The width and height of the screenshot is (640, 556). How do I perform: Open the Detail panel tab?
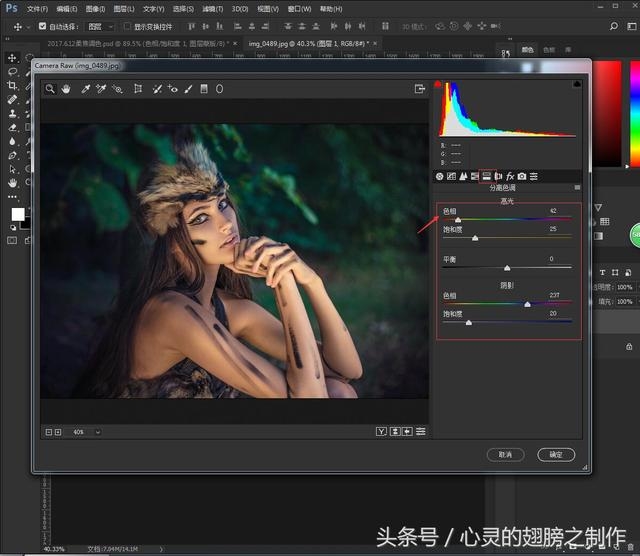tap(463, 176)
